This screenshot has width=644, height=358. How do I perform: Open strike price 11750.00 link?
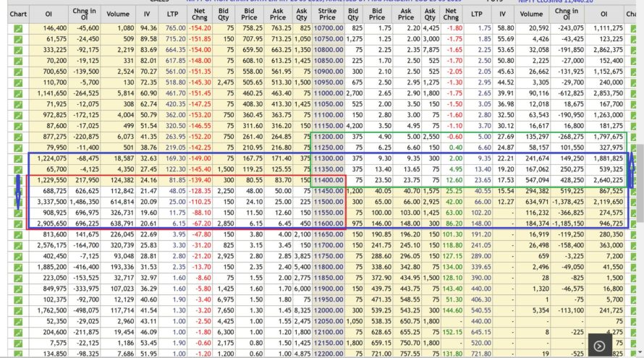pos(329,256)
